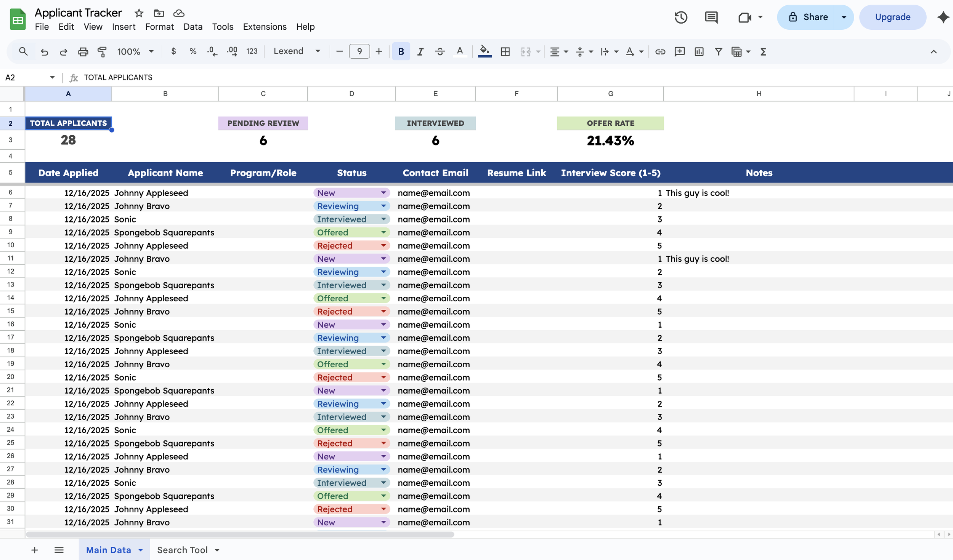
Task: Open the fill color paint bucket
Action: coord(484,51)
